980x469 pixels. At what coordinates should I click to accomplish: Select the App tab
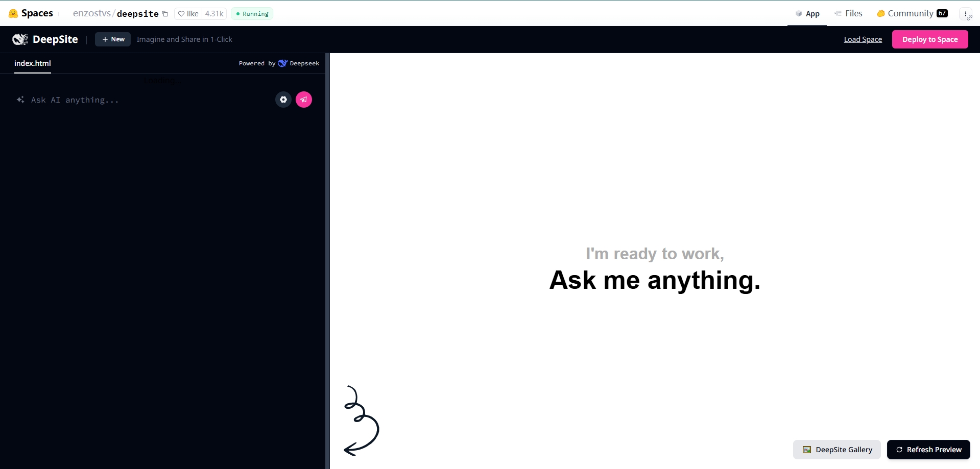pyautogui.click(x=807, y=14)
